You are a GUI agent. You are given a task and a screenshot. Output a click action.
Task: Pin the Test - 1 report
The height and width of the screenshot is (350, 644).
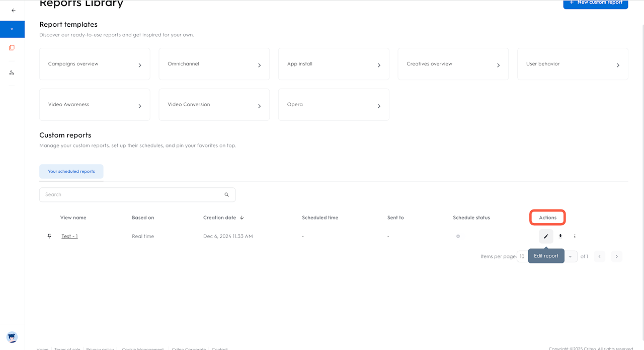(49, 236)
